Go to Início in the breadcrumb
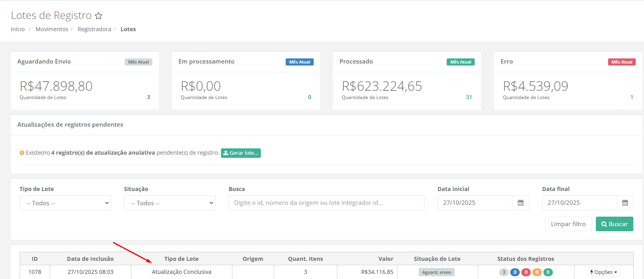Viewport: 644px width, 279px height. pyautogui.click(x=18, y=29)
